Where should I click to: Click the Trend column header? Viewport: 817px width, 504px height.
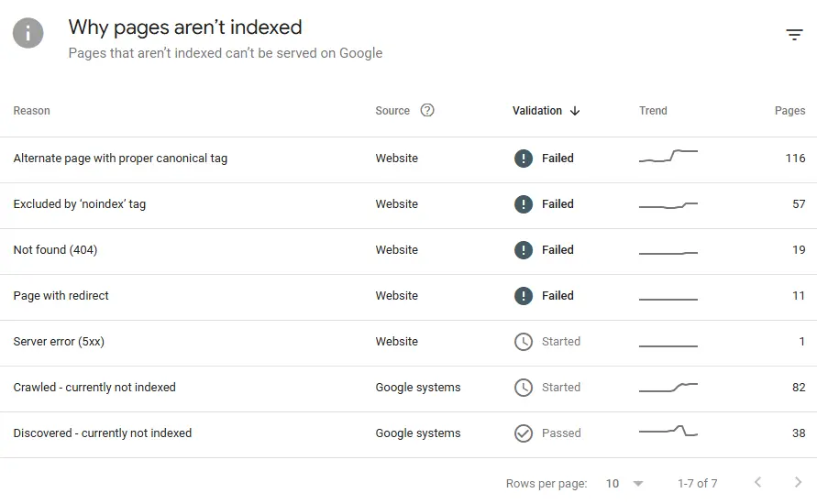click(x=653, y=111)
